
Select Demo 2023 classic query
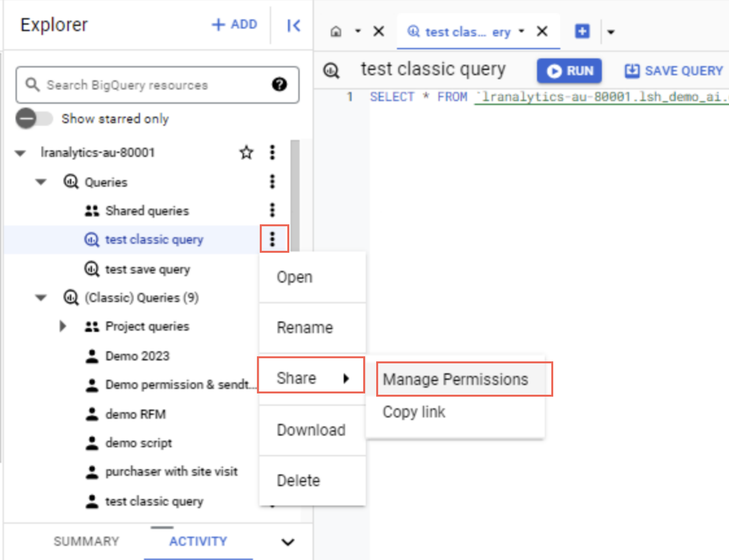137,356
